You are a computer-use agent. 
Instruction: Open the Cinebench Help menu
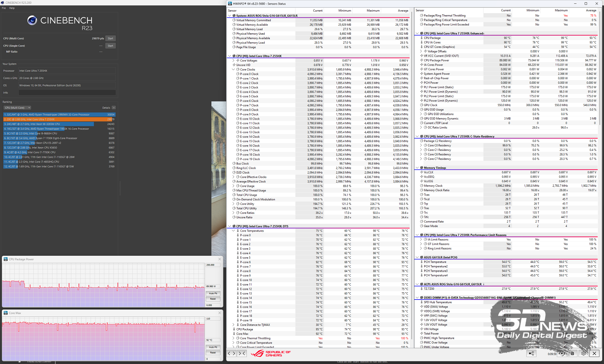12,8
